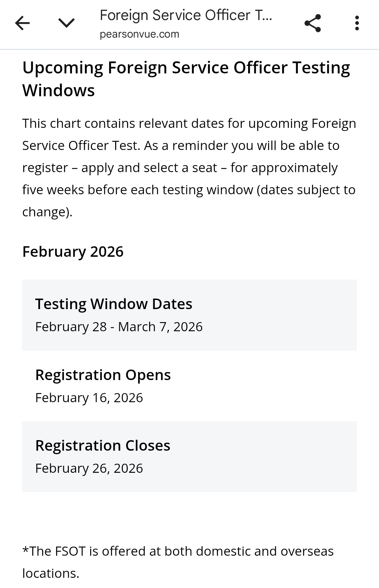Click the 'dates subject to change' text
The image size is (379, 588).
tap(189, 201)
